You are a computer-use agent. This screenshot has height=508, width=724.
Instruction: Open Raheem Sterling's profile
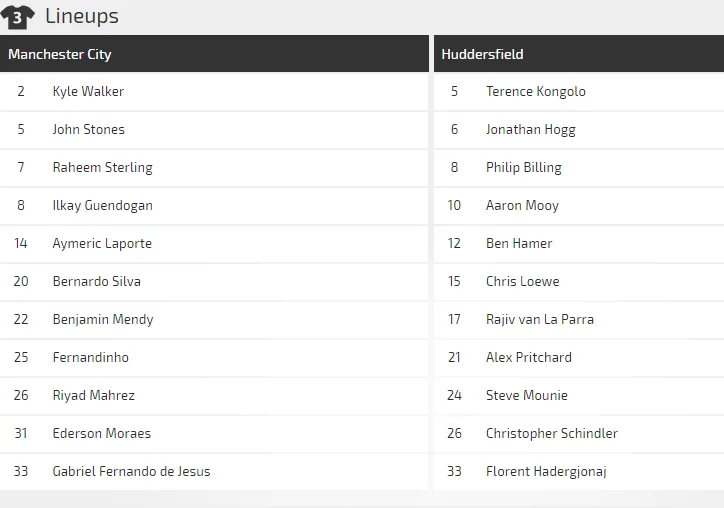(102, 167)
